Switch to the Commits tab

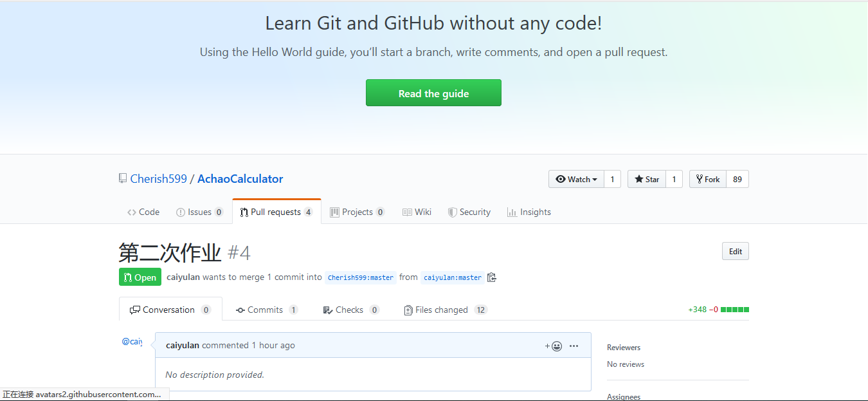266,310
